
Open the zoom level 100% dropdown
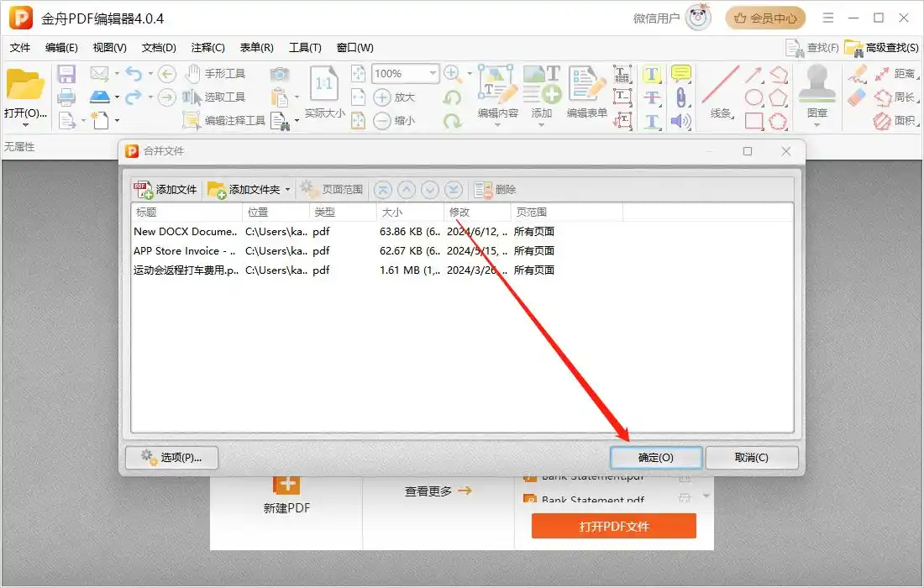[433, 73]
